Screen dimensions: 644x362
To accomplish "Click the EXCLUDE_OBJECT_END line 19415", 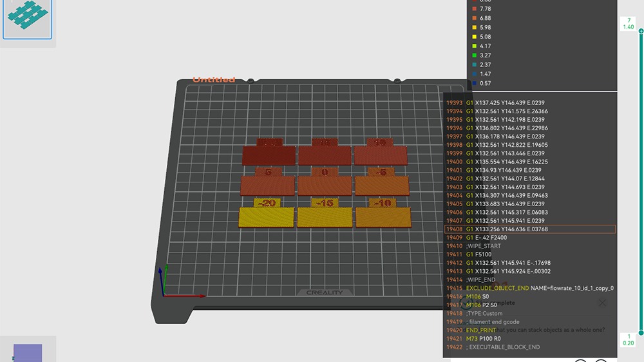I will [529, 288].
